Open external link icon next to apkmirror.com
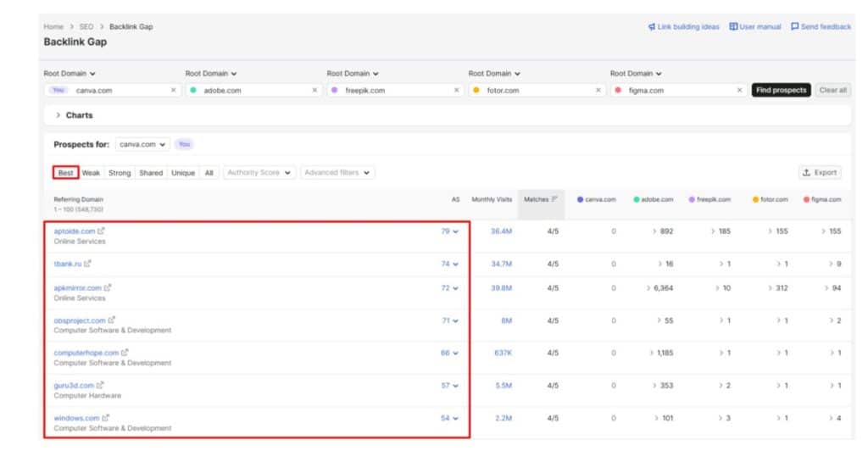Viewport: 868px width, 473px height. click(x=108, y=288)
